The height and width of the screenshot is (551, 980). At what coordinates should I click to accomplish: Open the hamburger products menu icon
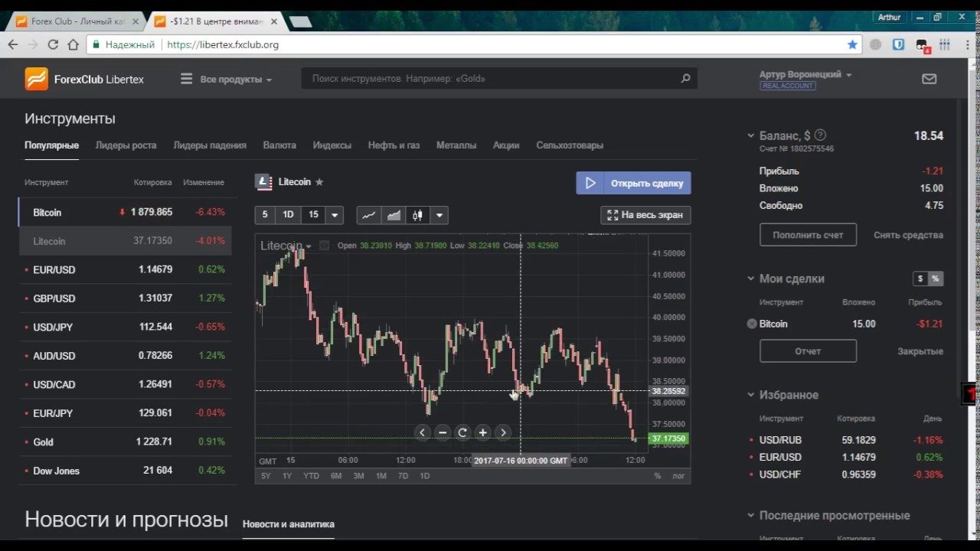(186, 79)
